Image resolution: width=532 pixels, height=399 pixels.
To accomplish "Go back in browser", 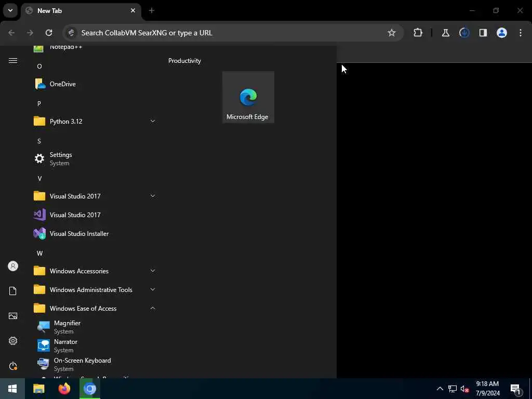I will coord(11,33).
